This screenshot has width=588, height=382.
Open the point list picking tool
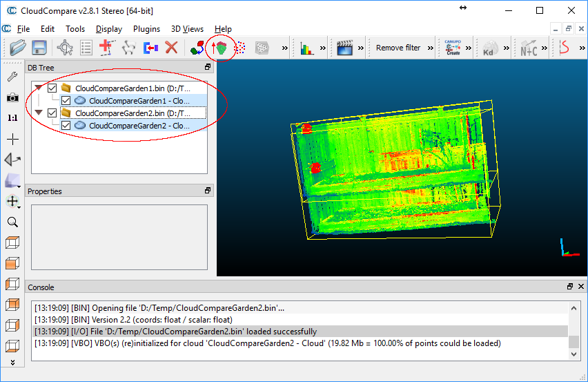(86, 48)
